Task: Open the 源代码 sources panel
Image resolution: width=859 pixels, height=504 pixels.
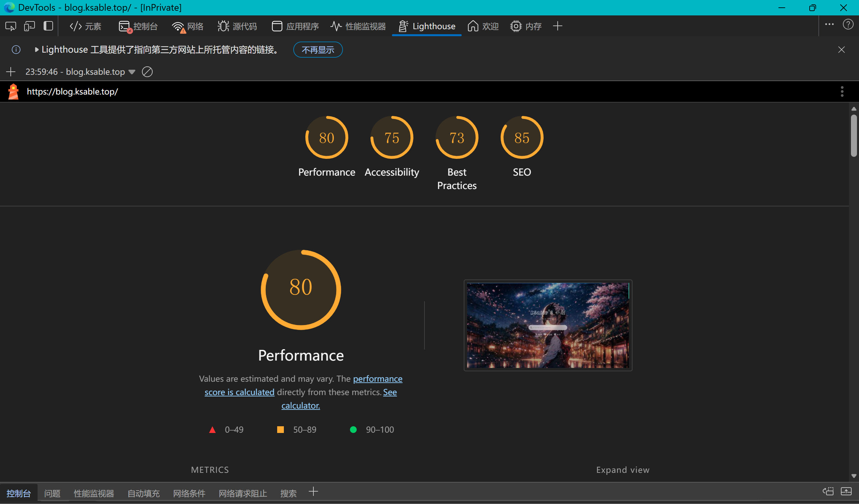Action: [238, 26]
